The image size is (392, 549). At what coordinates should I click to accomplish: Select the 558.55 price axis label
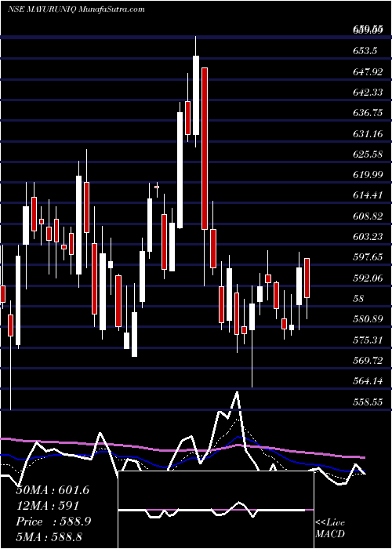point(368,402)
